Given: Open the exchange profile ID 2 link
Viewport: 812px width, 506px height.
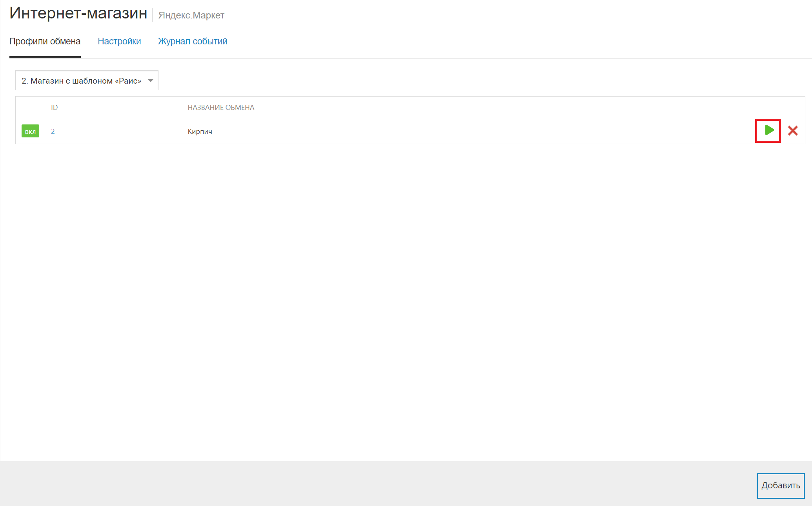Looking at the screenshot, I should [53, 132].
